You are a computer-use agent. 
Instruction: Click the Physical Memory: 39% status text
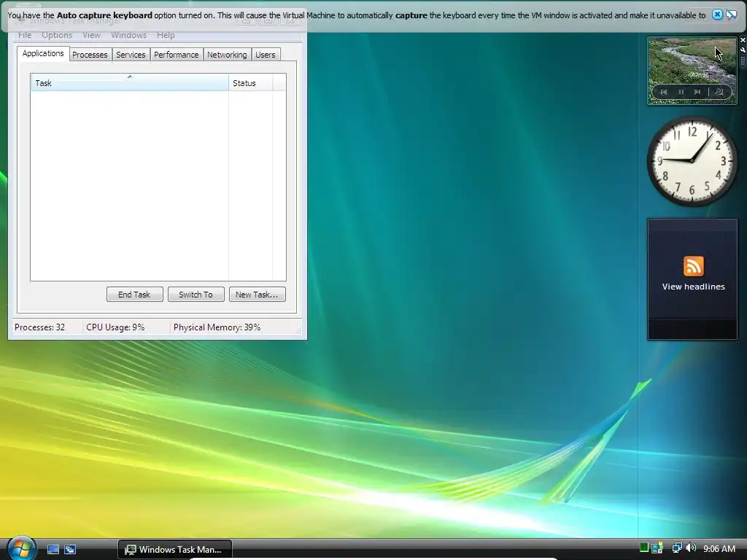click(x=217, y=327)
